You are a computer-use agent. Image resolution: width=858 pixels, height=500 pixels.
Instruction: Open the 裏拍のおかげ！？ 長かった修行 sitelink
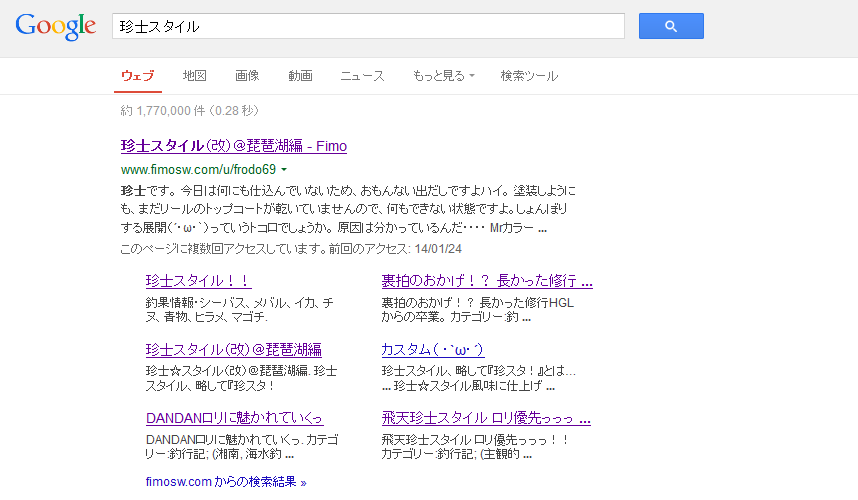click(x=486, y=281)
